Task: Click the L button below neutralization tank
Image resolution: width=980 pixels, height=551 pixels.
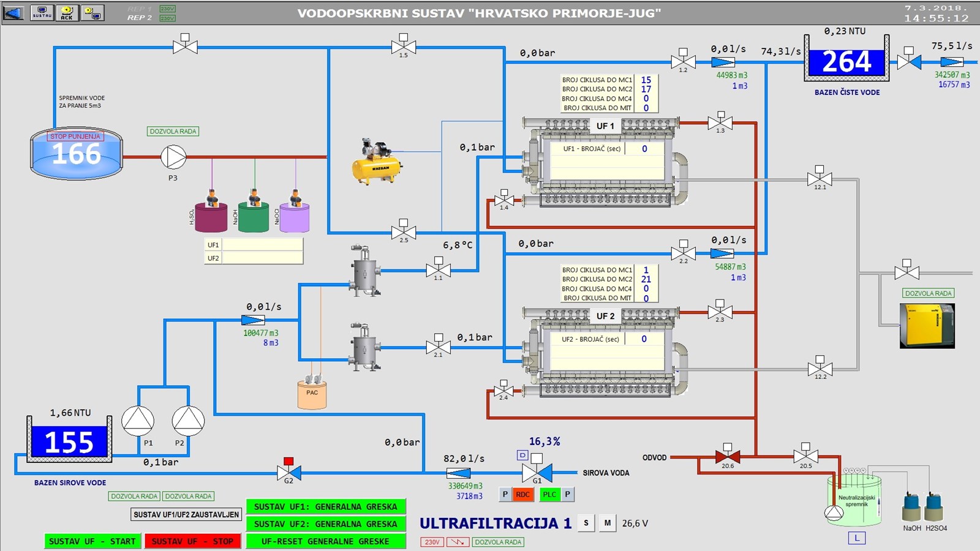Action: 856,538
